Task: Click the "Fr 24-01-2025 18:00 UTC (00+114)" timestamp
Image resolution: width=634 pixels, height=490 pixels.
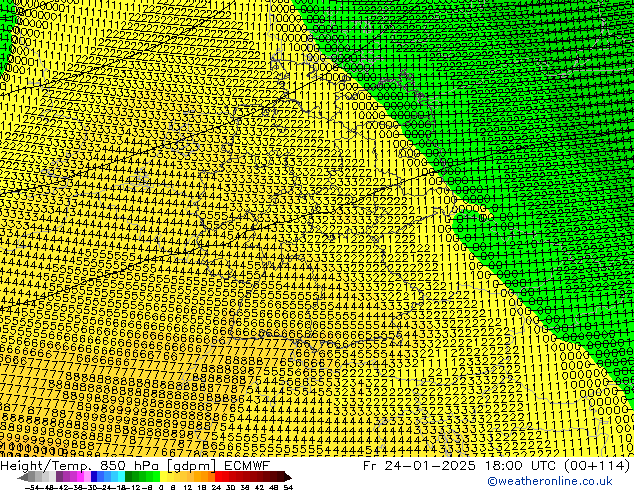Action: pos(497,466)
